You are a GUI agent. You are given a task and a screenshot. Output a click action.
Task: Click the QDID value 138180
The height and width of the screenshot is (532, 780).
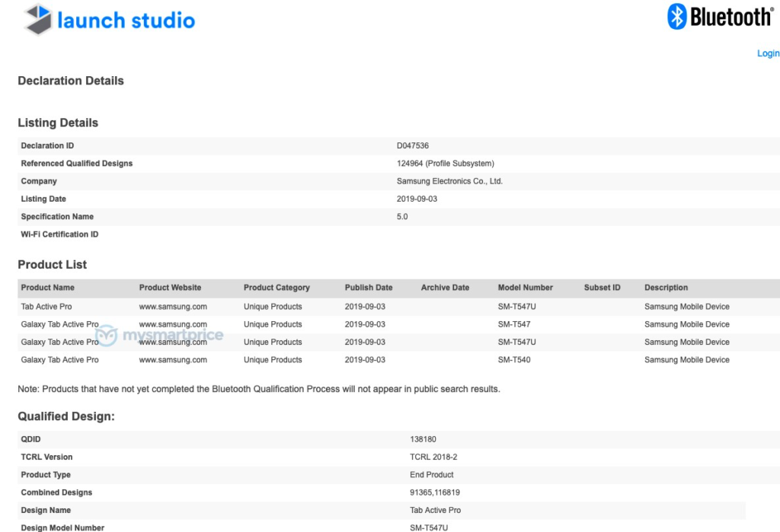[423, 439]
